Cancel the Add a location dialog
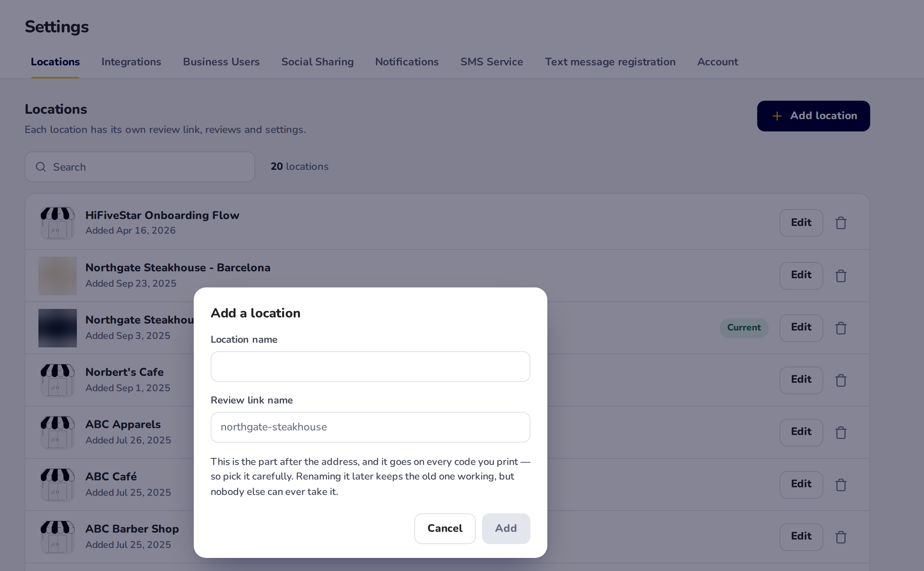 pyautogui.click(x=445, y=528)
